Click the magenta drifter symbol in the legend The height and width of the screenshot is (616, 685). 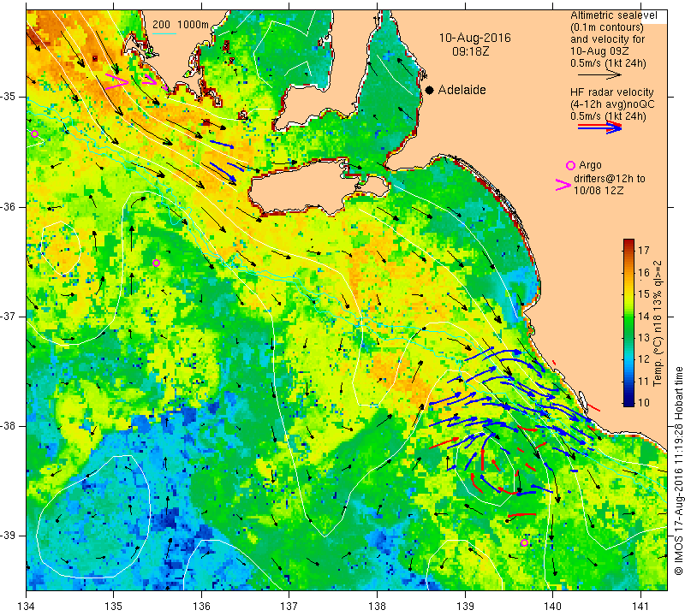(x=563, y=185)
